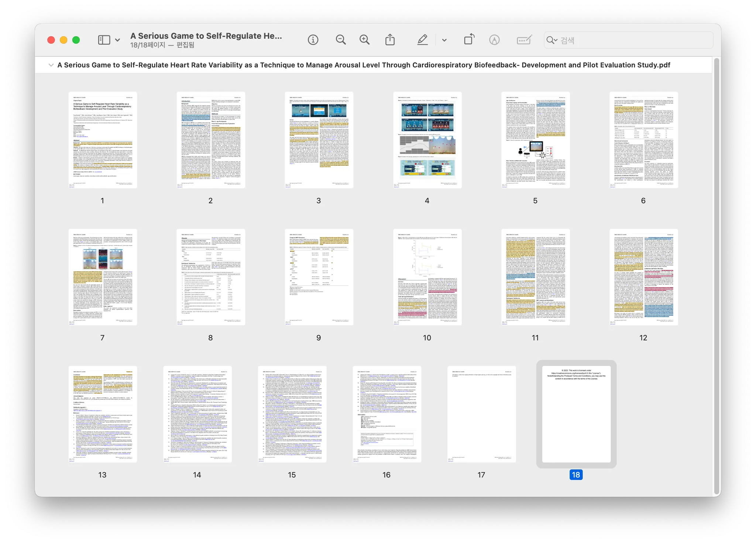This screenshot has height=543, width=756.
Task: Click the circled A Markup toolbar icon
Action: (494, 40)
